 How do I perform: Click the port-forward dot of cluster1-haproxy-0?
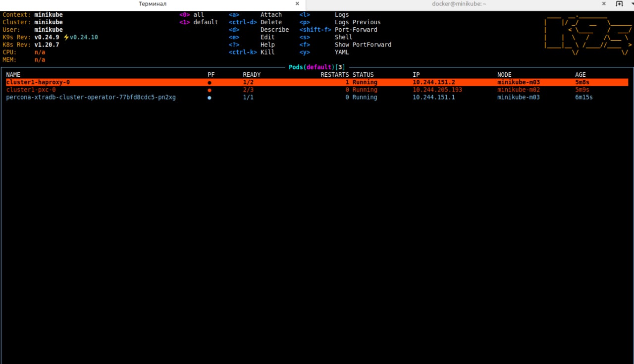(210, 83)
